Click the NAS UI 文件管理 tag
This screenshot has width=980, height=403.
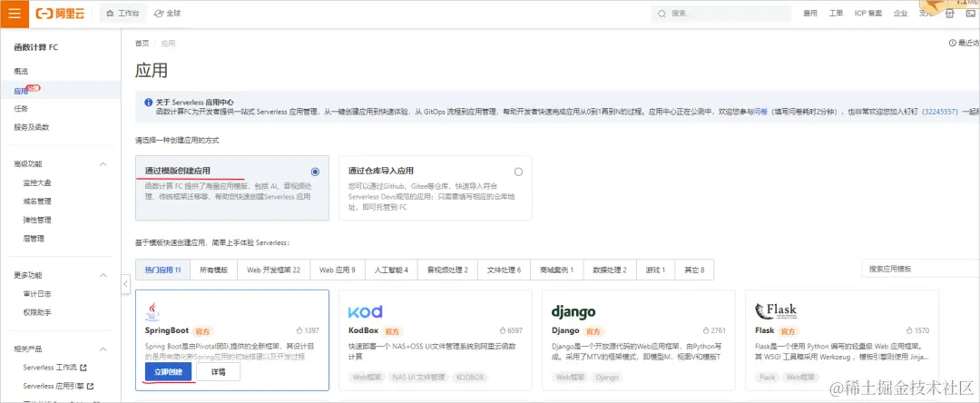coord(418,378)
